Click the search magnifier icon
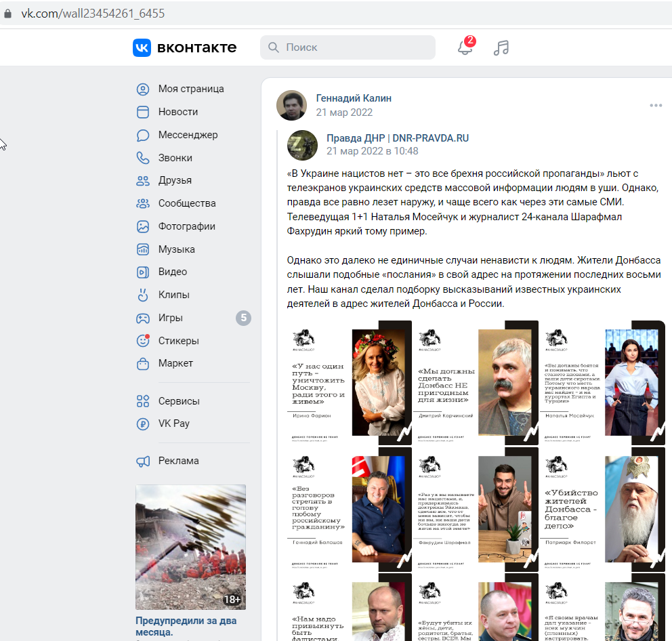The image size is (672, 641). tap(274, 47)
